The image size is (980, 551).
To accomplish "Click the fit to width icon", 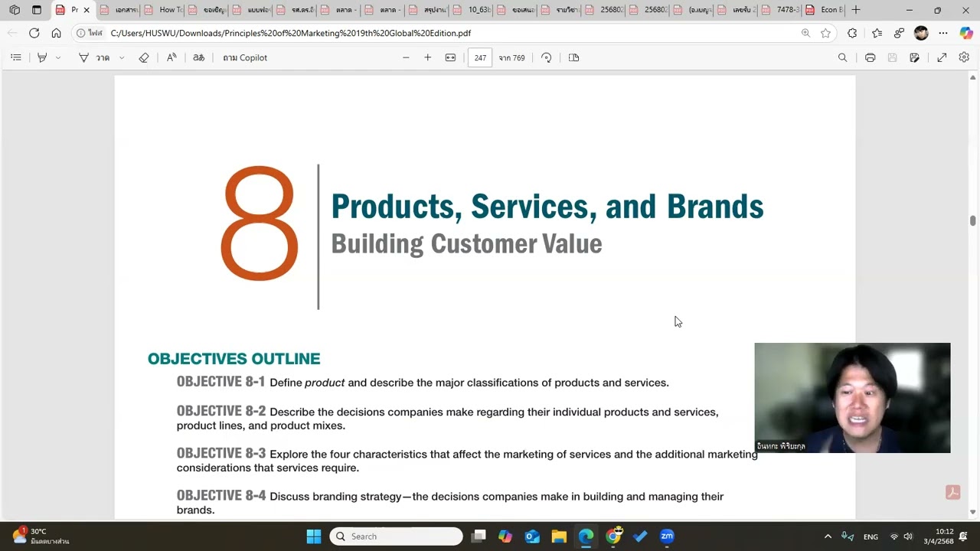I will pyautogui.click(x=450, y=57).
